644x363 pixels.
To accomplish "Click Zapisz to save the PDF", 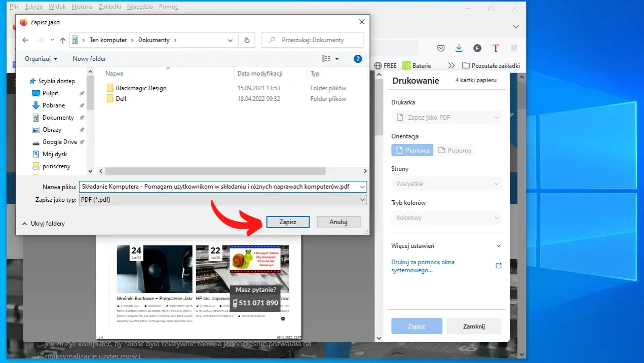I will tap(288, 222).
